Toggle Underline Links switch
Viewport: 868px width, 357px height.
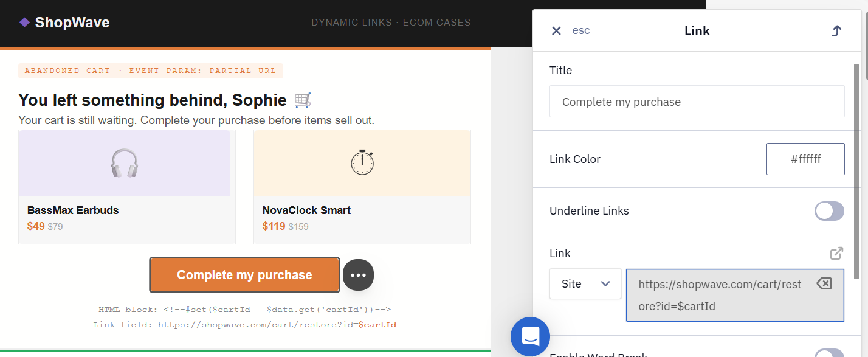(829, 211)
